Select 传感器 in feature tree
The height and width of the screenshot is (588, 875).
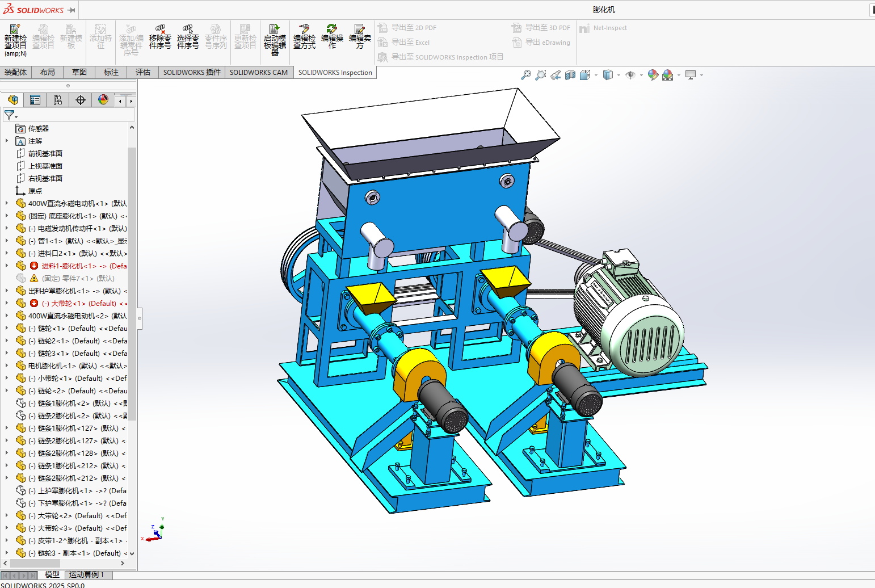39,129
